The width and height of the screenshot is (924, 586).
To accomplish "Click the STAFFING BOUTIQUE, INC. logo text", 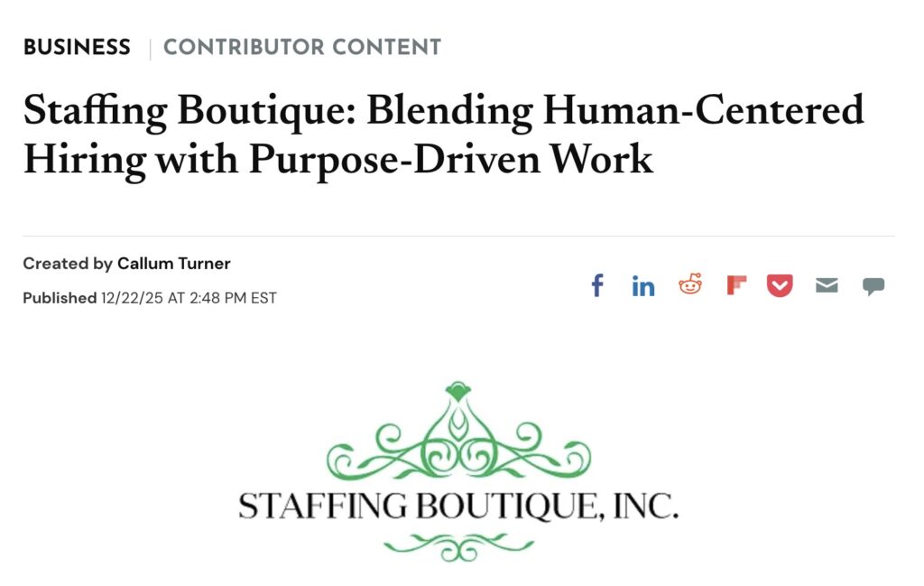I will point(457,506).
